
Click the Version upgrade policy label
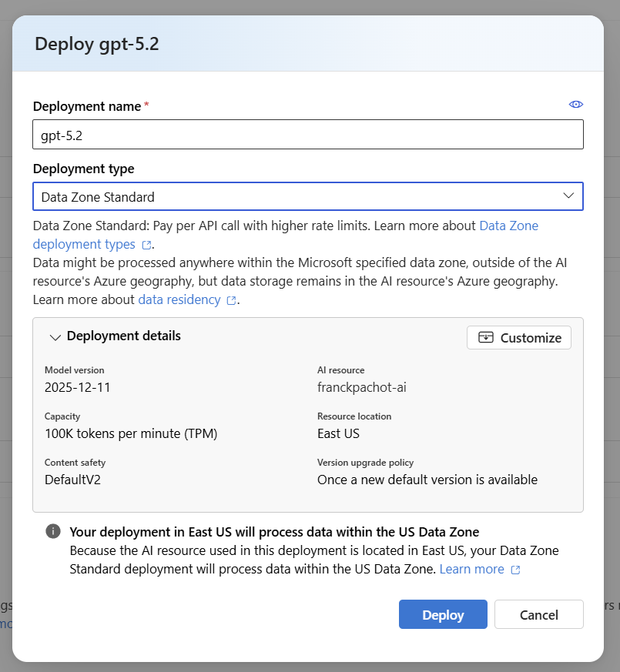365,463
